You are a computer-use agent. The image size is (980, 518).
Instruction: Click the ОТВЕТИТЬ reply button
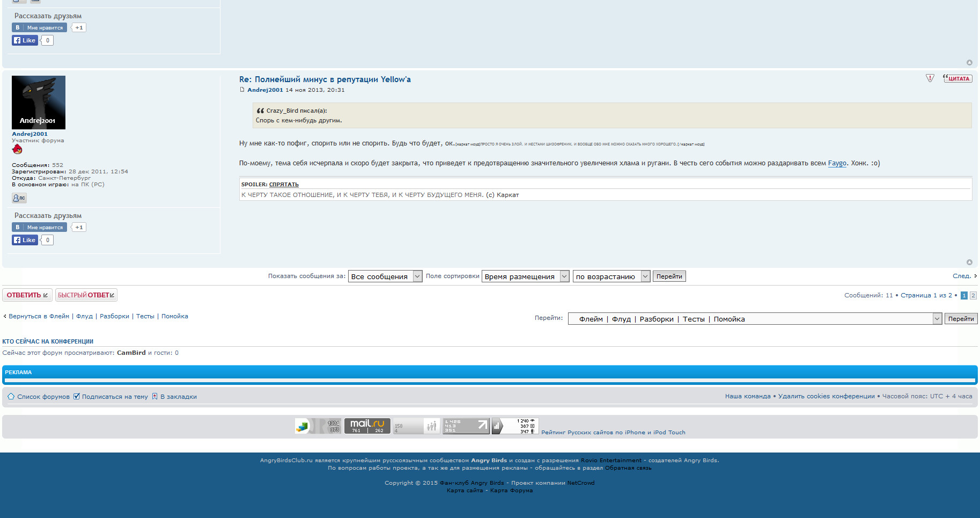[27, 295]
